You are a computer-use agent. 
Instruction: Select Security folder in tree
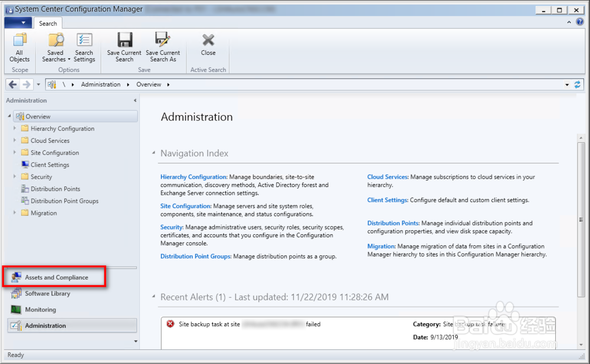pyautogui.click(x=37, y=177)
